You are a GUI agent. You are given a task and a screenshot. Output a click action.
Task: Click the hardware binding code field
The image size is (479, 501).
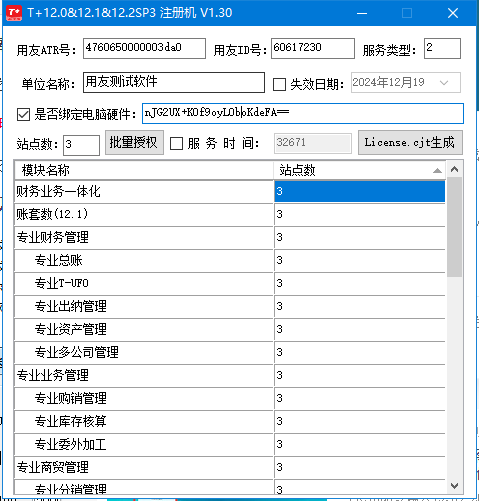[x=303, y=113]
